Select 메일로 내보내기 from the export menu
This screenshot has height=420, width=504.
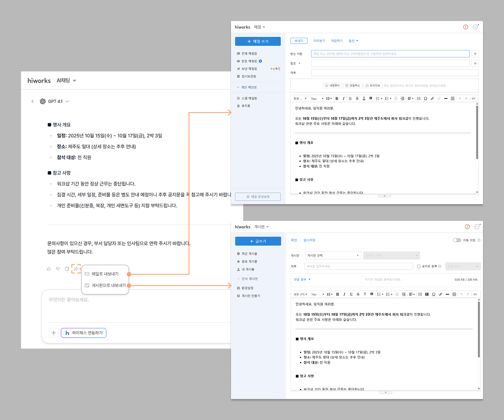tap(105, 274)
